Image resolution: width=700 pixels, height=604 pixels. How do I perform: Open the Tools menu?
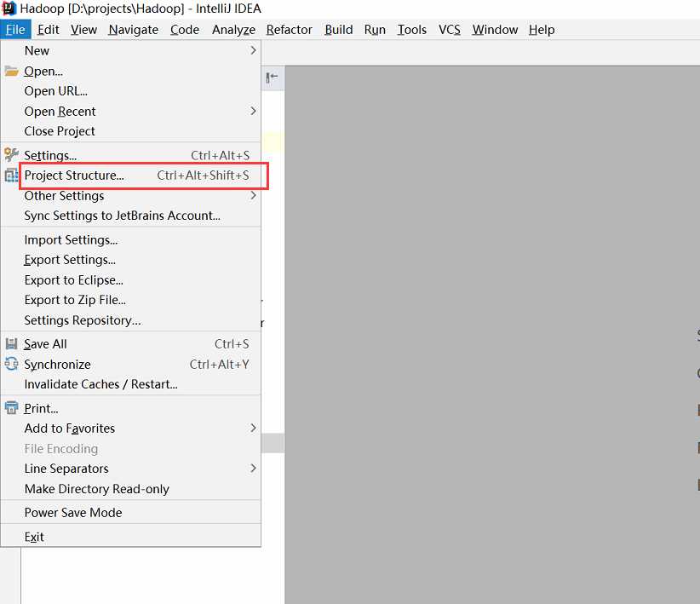pyautogui.click(x=412, y=30)
